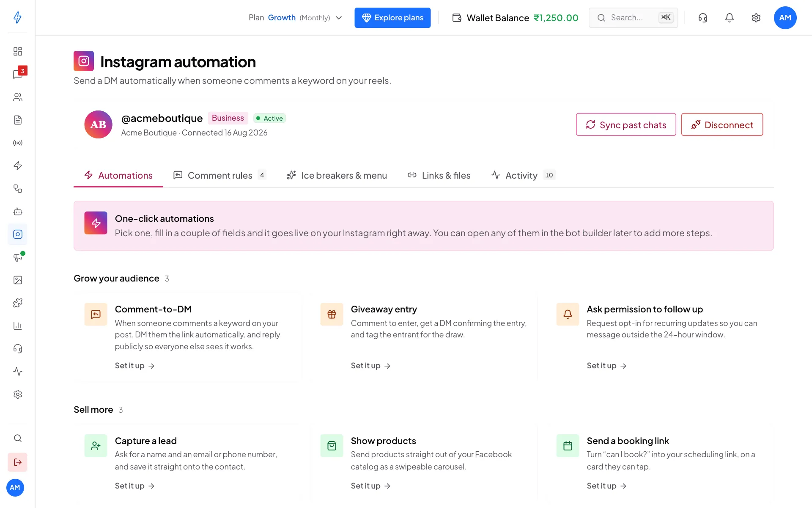
Task: Click the lightning bolt app logo
Action: (x=17, y=17)
